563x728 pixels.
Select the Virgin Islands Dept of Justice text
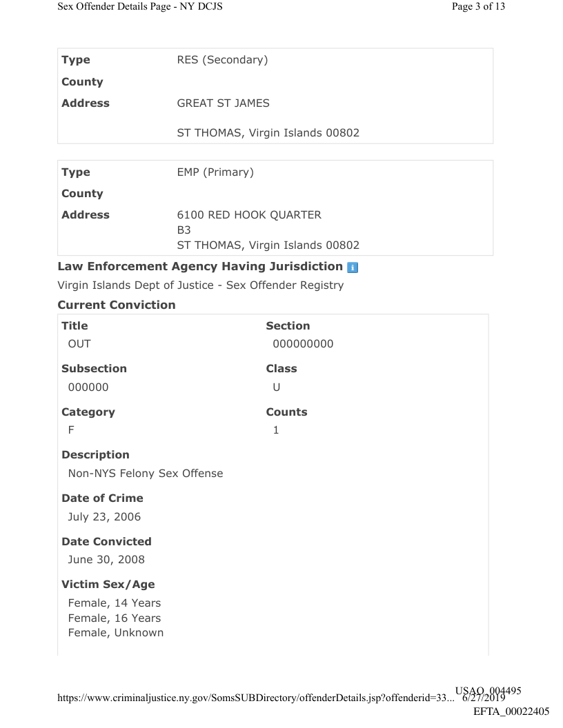pos(200,285)
